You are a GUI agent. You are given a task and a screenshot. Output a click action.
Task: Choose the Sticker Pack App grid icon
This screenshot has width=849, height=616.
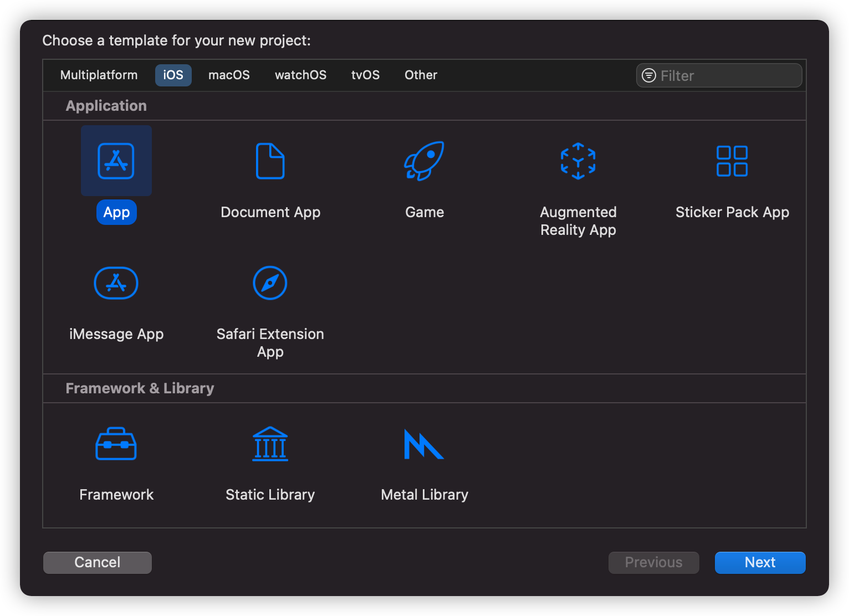click(x=732, y=161)
